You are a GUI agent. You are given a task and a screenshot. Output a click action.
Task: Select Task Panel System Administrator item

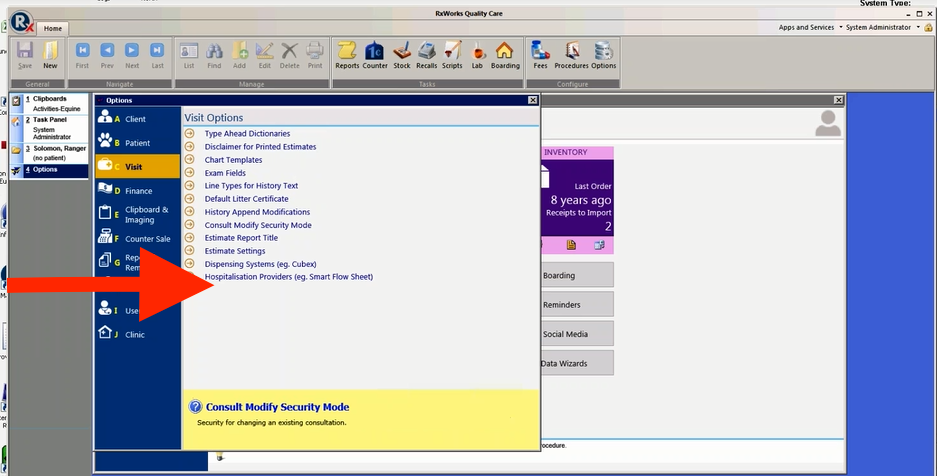pos(50,128)
